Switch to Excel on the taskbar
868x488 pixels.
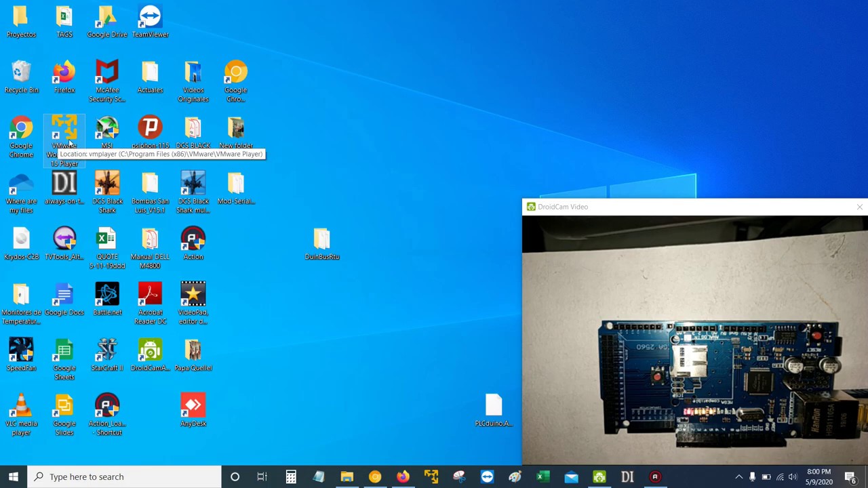click(542, 476)
